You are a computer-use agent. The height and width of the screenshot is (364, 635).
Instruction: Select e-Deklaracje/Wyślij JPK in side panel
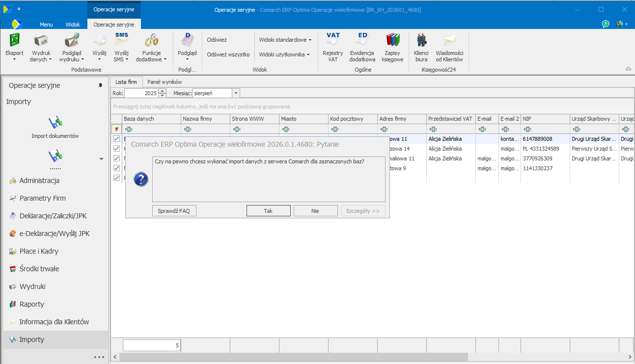(x=55, y=234)
